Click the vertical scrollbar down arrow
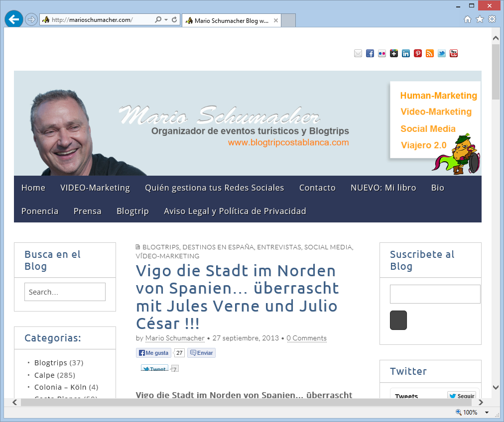The width and height of the screenshot is (504, 422). tap(496, 387)
